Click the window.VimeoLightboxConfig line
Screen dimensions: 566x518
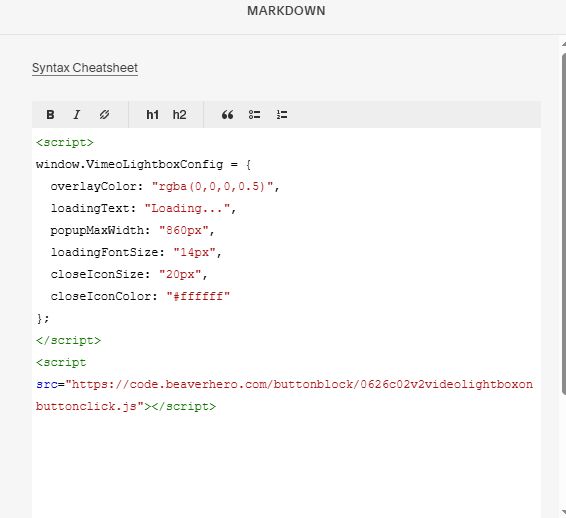[x=143, y=165]
